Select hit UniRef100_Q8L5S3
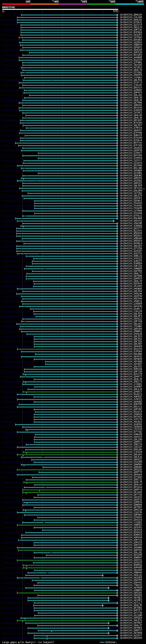This screenshot has width=146, height=644. [131, 336]
